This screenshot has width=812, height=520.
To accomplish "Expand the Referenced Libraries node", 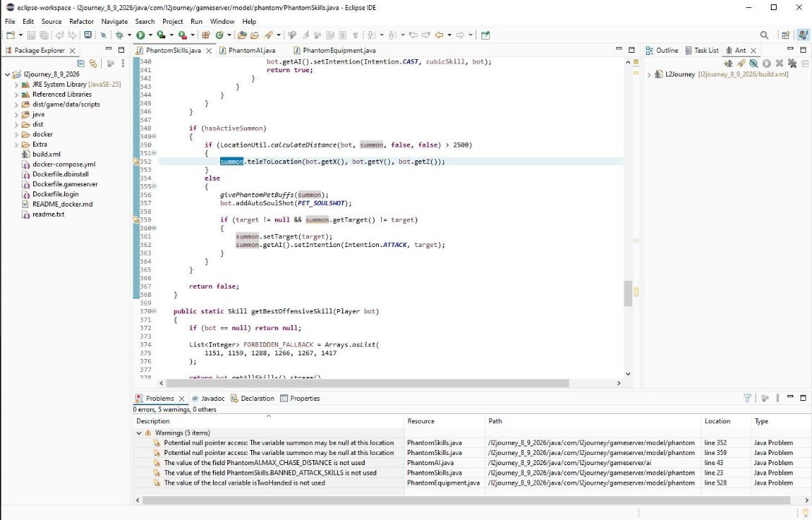I will (x=16, y=95).
